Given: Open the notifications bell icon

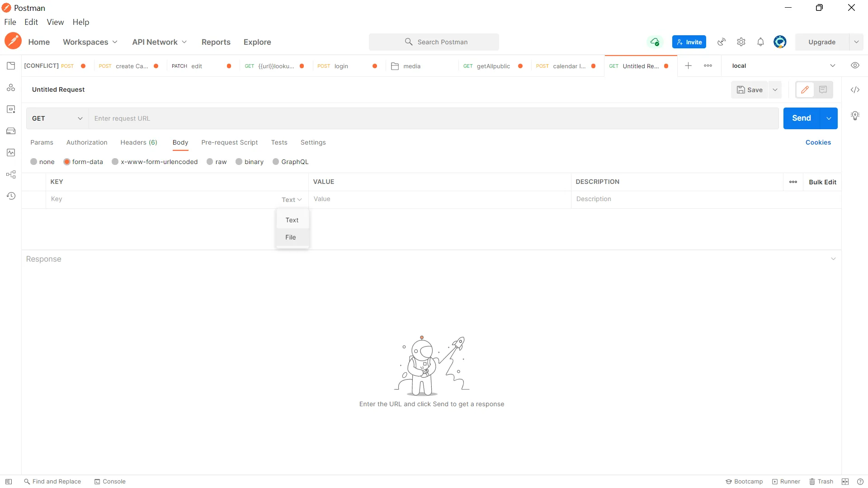Looking at the screenshot, I should [760, 42].
